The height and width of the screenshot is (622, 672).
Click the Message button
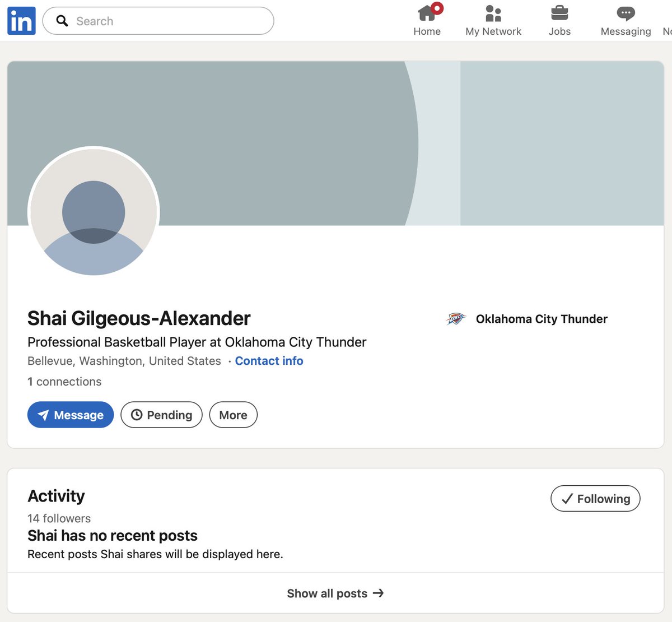click(x=71, y=415)
